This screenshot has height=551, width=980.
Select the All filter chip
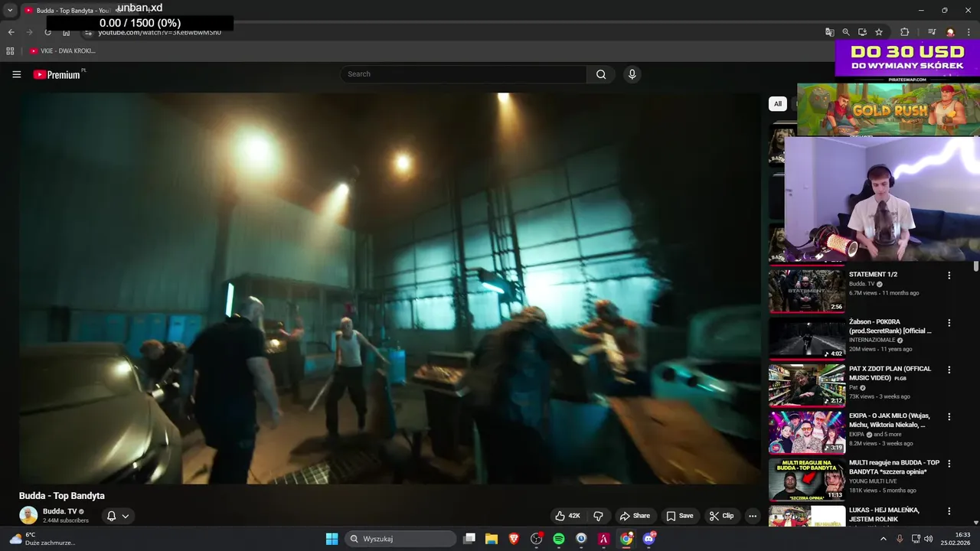[778, 104]
